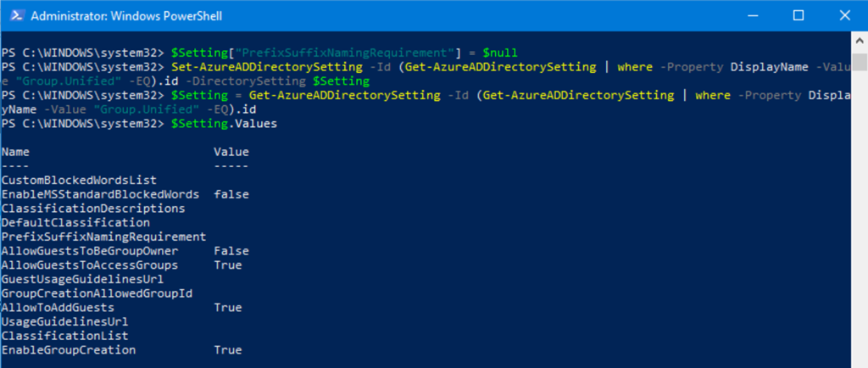Screen dimensions: 868x368
Task: Open the PowerShell system menu icon
Action: pos(15,15)
